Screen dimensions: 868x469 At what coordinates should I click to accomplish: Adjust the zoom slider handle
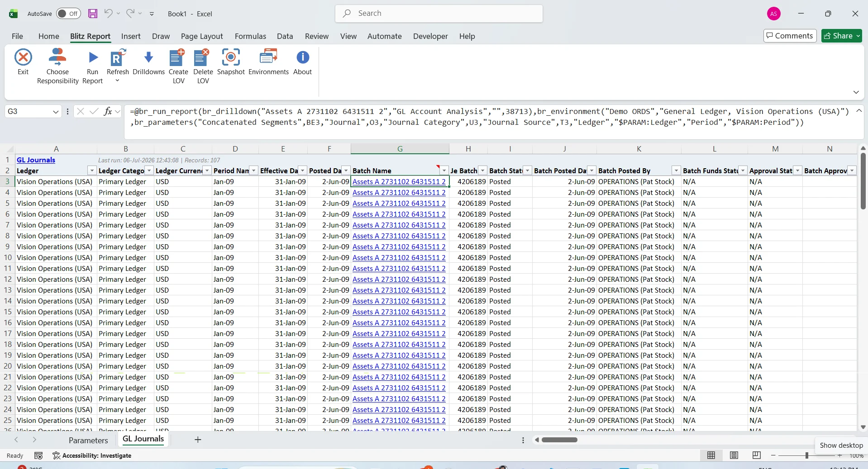806,455
